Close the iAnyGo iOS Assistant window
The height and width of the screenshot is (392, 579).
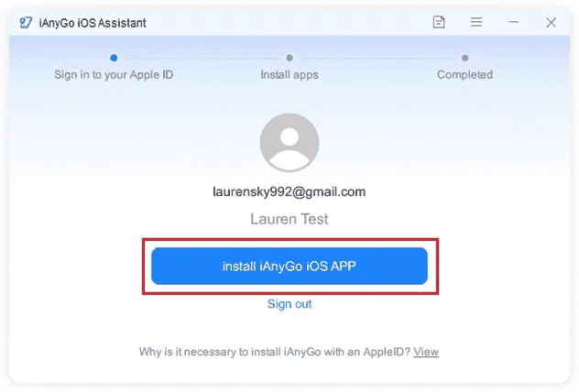(551, 23)
